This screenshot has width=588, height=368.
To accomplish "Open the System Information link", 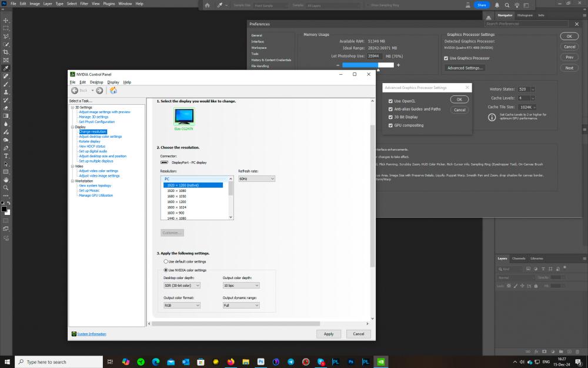I will [92, 334].
